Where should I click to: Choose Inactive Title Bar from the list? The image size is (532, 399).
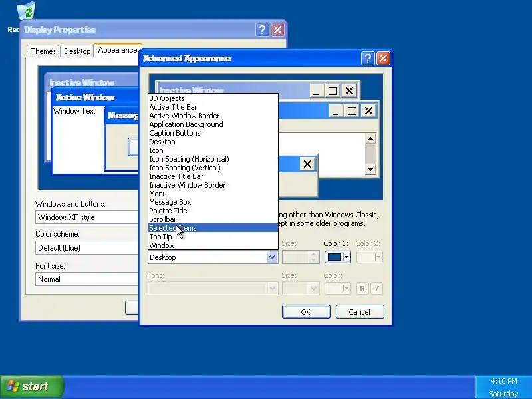click(x=213, y=176)
